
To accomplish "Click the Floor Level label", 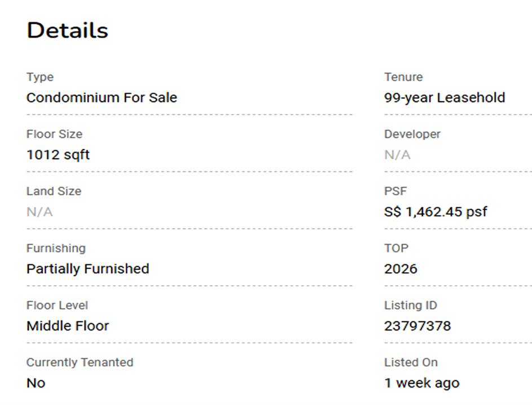I will 57,306.
